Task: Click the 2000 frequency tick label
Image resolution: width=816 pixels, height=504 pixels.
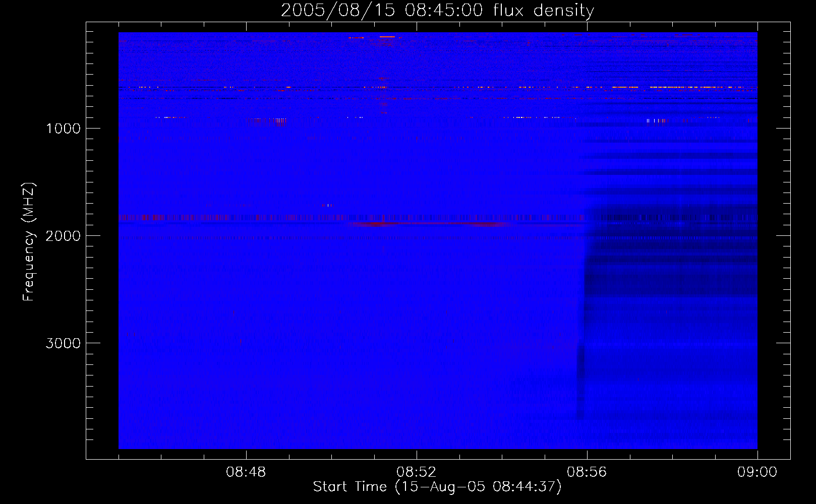Action: (x=63, y=236)
